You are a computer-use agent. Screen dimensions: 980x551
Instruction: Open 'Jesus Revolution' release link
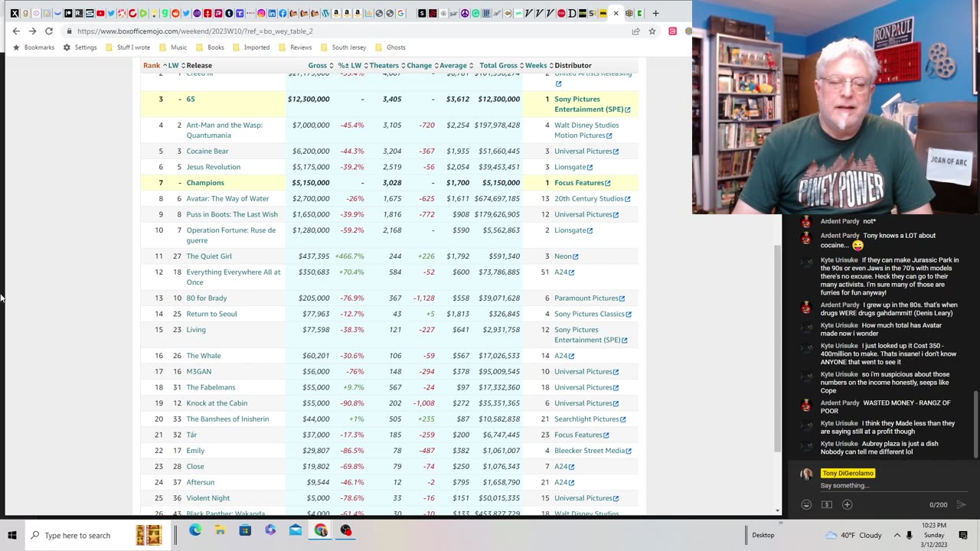point(214,167)
